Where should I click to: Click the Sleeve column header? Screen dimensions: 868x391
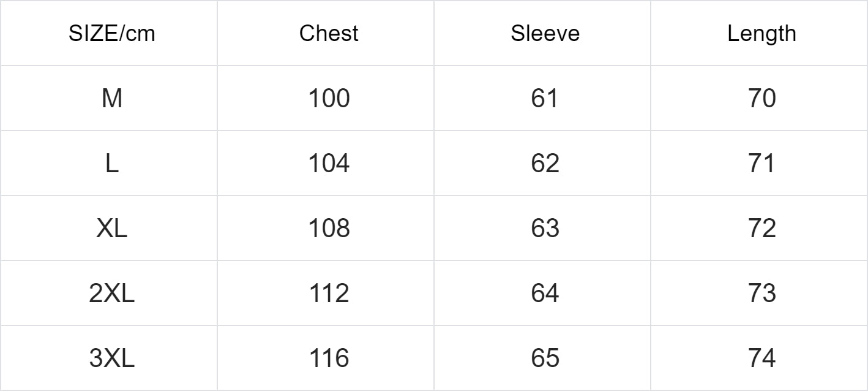(545, 34)
